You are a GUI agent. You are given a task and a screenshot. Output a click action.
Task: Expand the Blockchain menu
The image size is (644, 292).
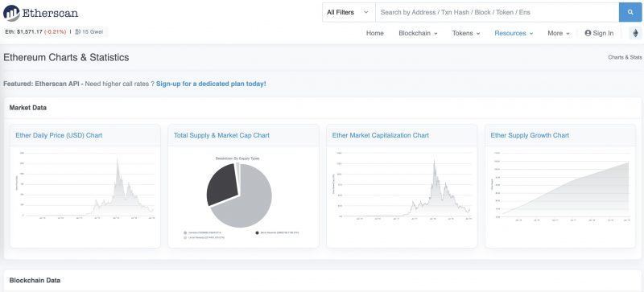click(418, 33)
